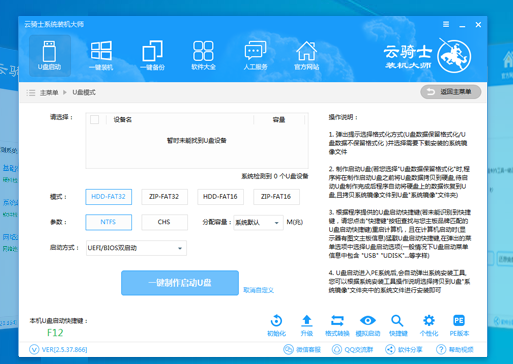
Task: Click the 快捷键 magnifier icon
Action: pyautogui.click(x=398, y=321)
